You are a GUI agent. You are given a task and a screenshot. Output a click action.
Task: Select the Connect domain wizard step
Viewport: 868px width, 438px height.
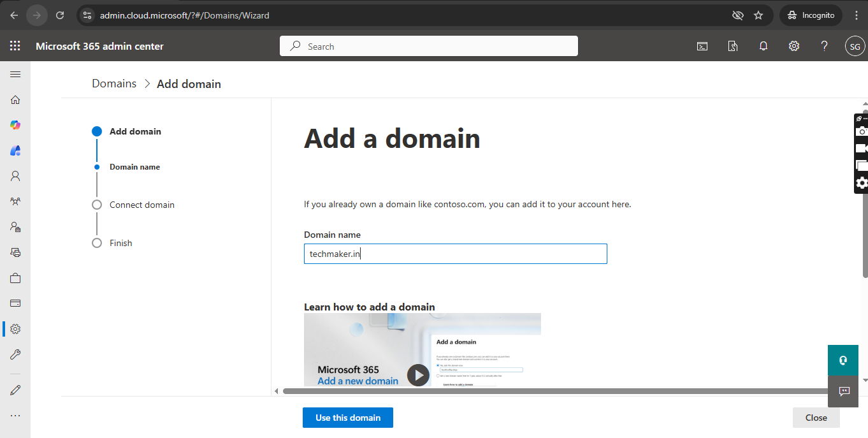pyautogui.click(x=141, y=205)
